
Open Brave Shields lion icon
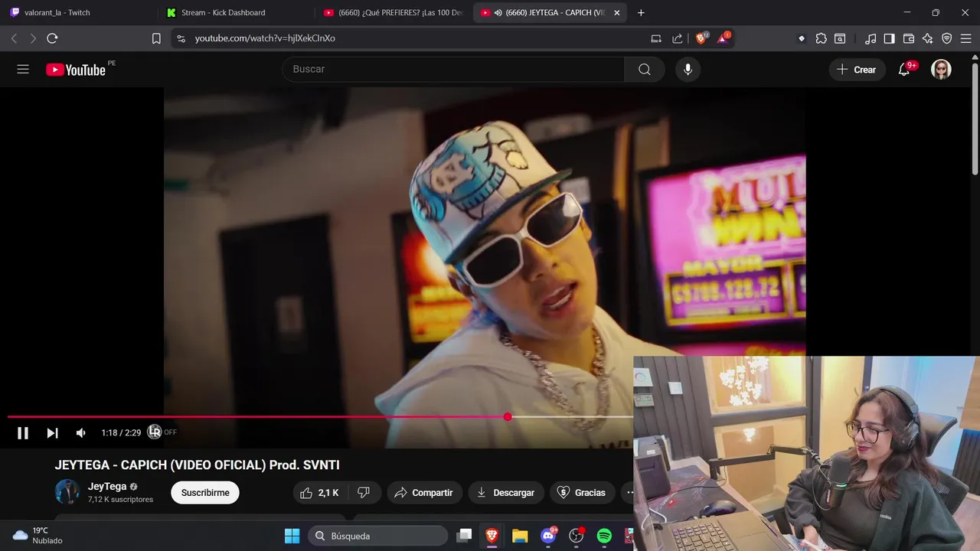[701, 37]
